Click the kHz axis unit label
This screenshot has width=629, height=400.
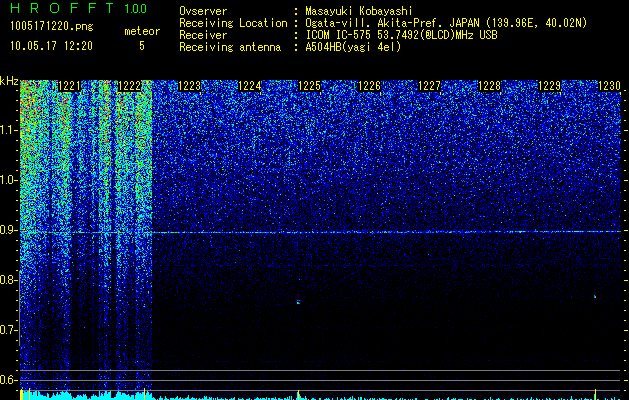(x=9, y=81)
